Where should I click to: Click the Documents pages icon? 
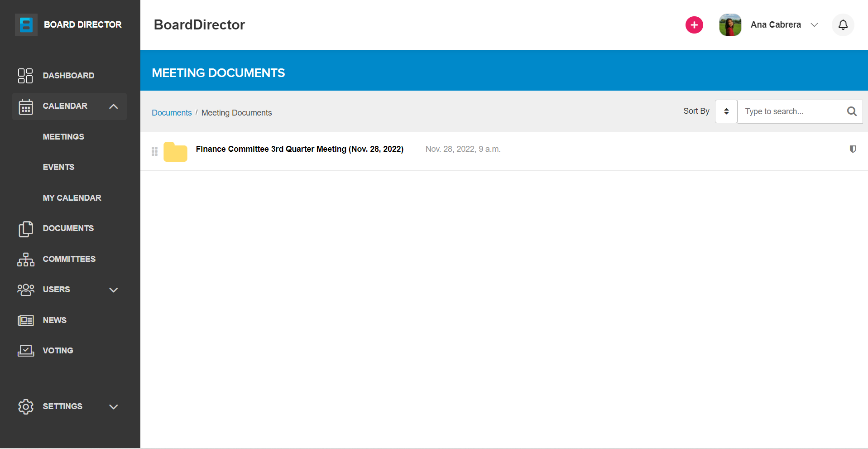pos(26,229)
